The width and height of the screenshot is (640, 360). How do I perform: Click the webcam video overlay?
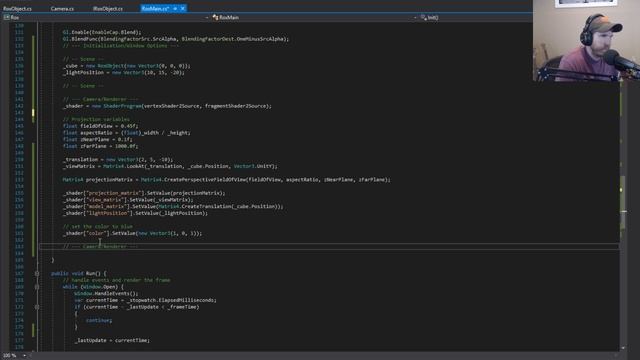click(586, 40)
